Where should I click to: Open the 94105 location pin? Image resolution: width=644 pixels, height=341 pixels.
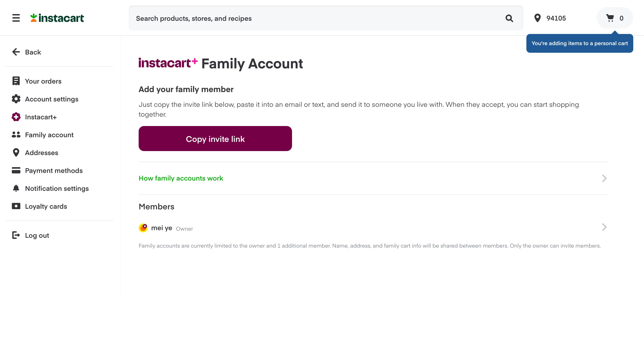537,18
